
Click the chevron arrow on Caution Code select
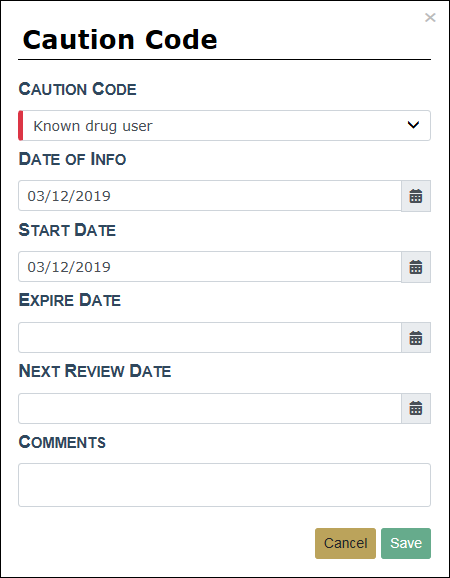(x=413, y=125)
